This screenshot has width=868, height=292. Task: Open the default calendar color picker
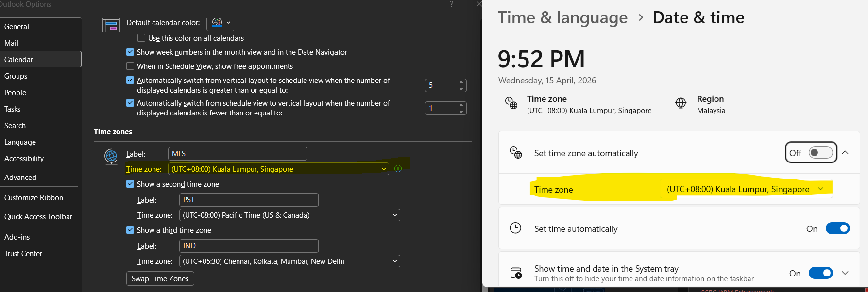pos(221,23)
